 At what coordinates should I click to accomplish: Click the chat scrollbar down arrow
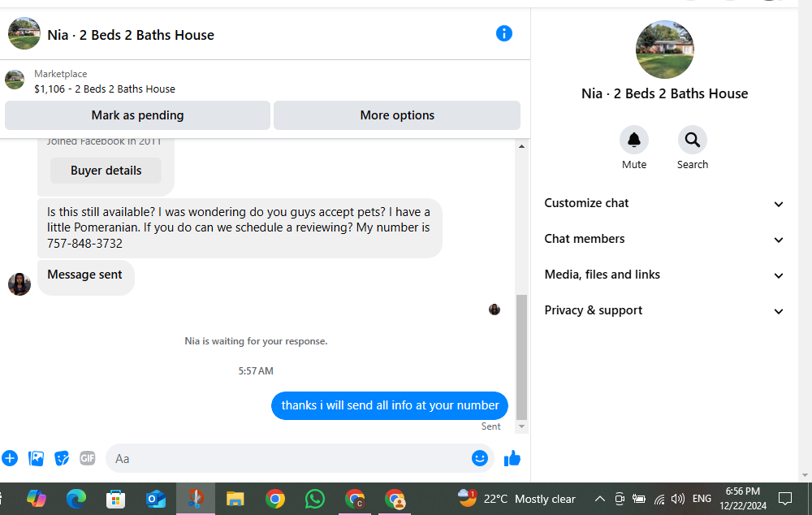click(x=521, y=426)
